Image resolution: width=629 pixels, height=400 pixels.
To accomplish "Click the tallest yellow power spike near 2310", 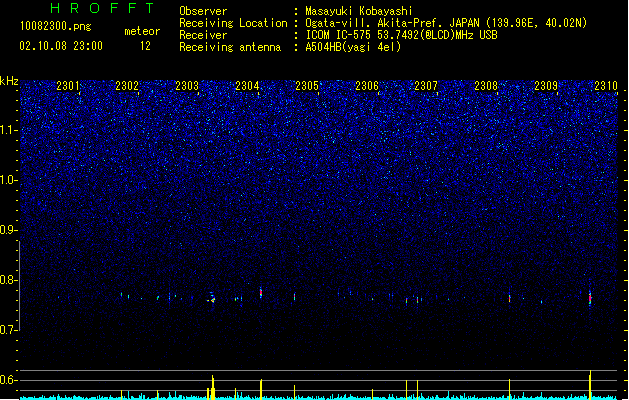I will click(590, 384).
